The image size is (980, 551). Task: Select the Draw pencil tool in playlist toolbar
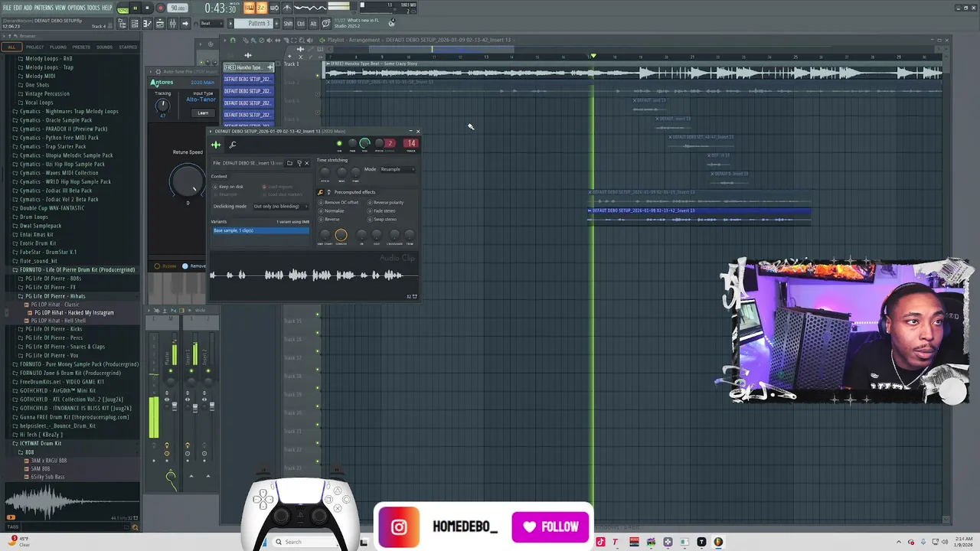(245, 40)
